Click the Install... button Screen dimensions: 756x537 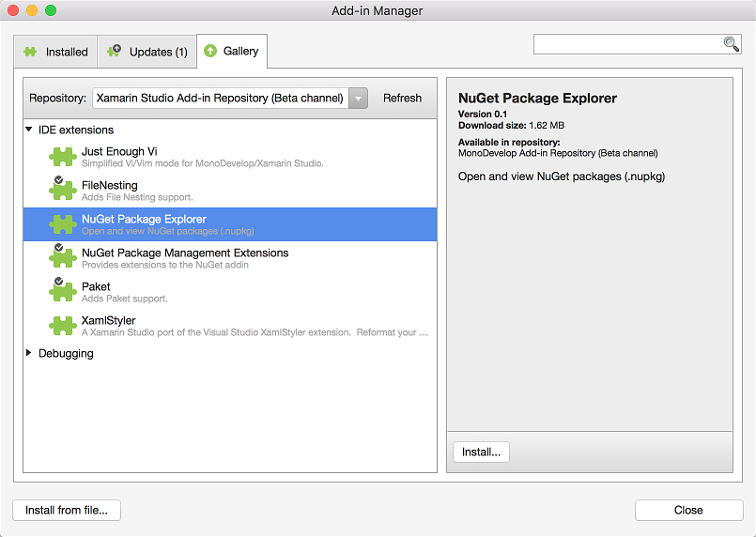click(481, 452)
